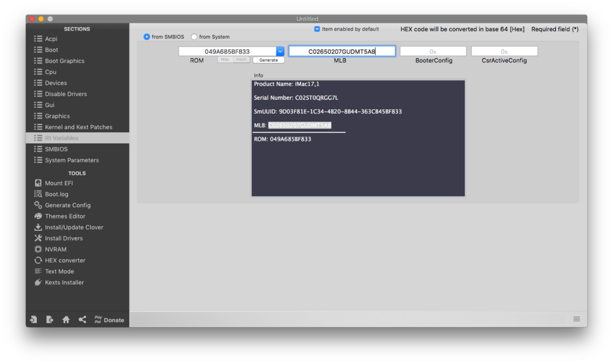613x364 pixels.
Task: Open the Mount EFI tool
Action: [x=58, y=183]
